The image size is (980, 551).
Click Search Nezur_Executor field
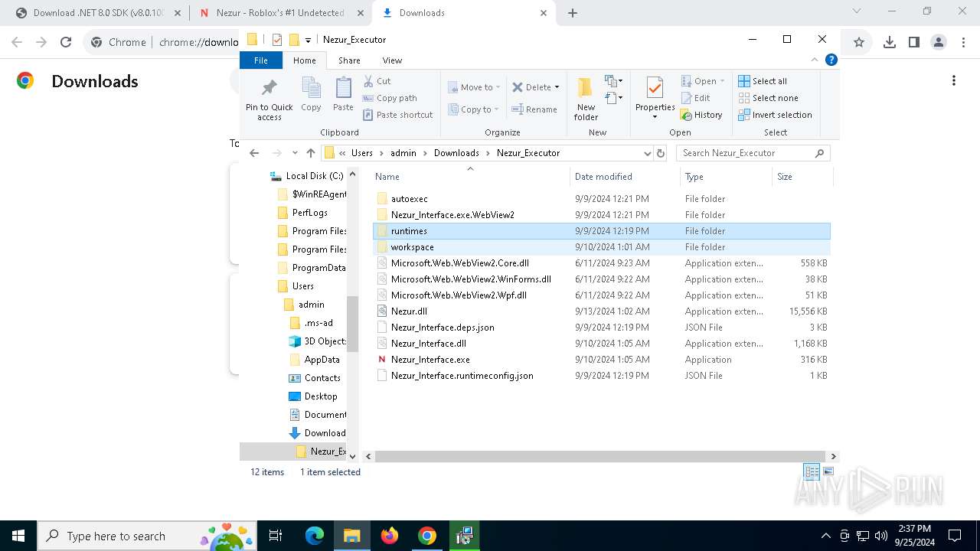[753, 153]
